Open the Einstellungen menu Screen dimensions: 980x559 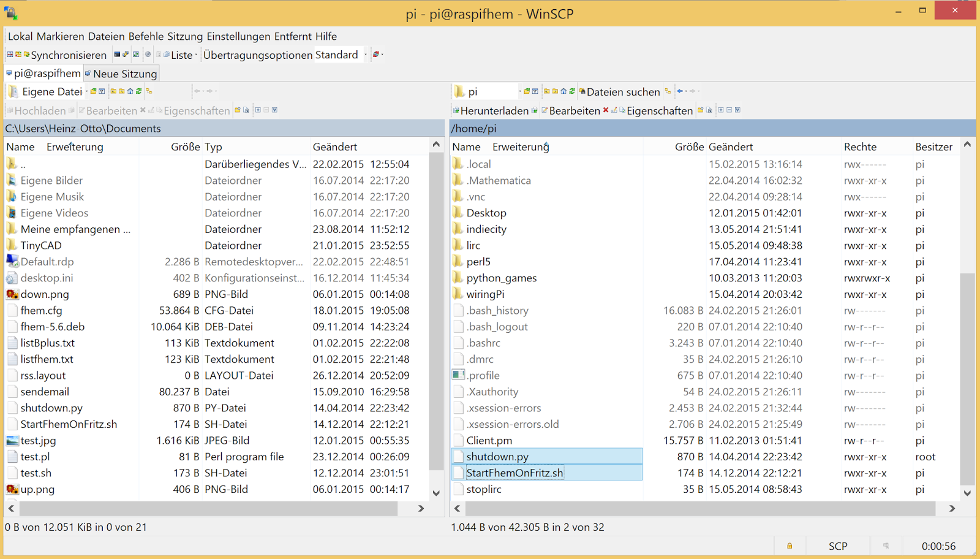(238, 36)
